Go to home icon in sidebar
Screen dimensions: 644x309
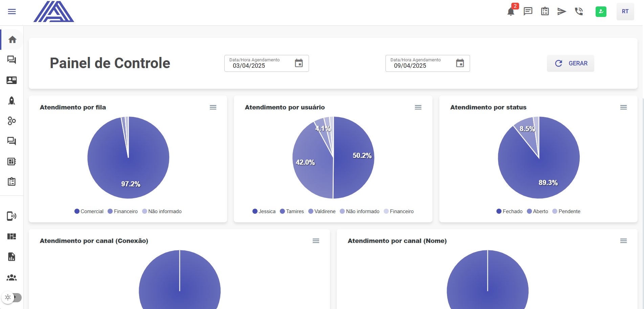point(12,40)
